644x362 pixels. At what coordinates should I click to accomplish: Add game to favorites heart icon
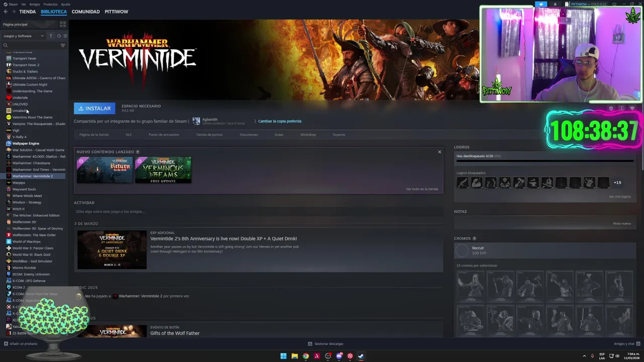[632, 108]
